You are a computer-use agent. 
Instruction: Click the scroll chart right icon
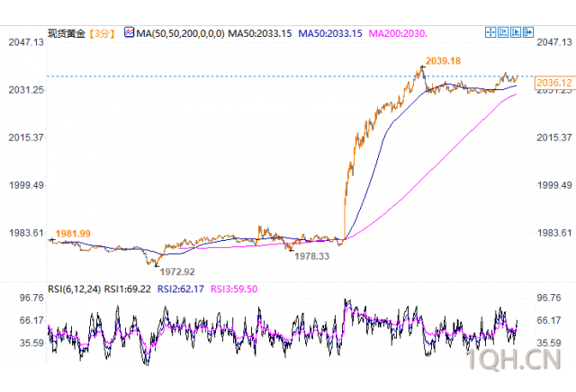point(516,32)
